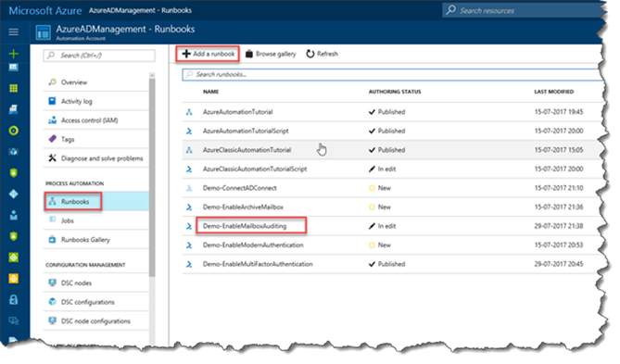Click PowerShell icon of AzureAutomationTutorialScript
Screen dimensions: 620x364
[189, 131]
